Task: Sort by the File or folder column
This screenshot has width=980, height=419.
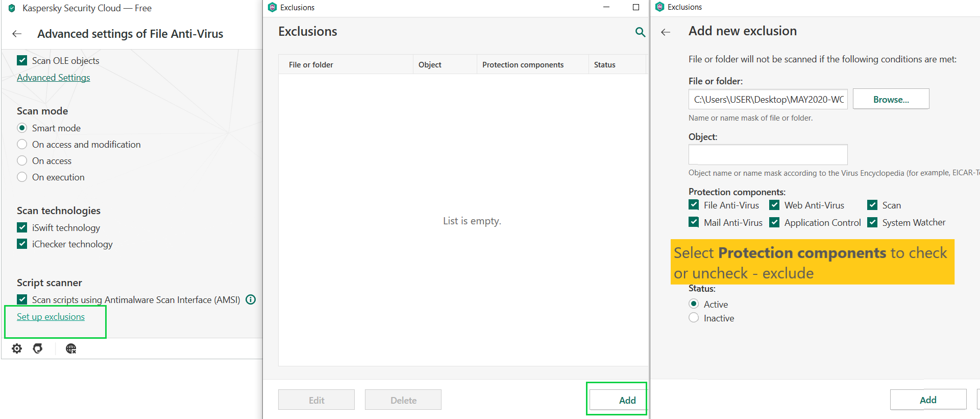Action: (x=311, y=65)
